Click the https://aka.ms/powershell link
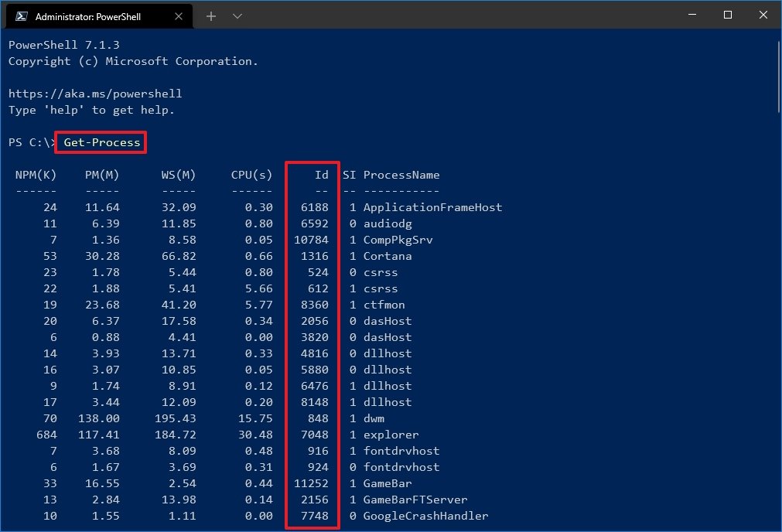 click(x=95, y=94)
